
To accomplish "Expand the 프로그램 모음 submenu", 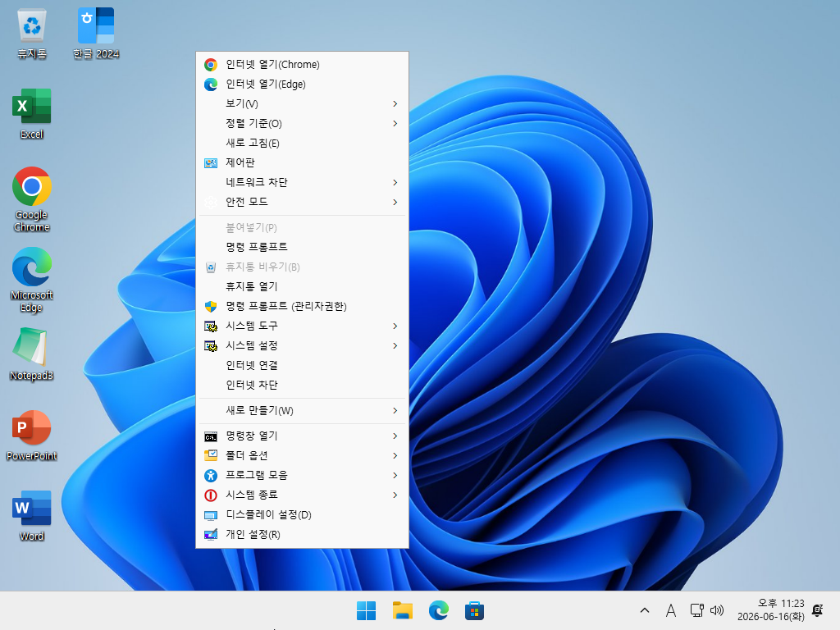I will coord(302,475).
